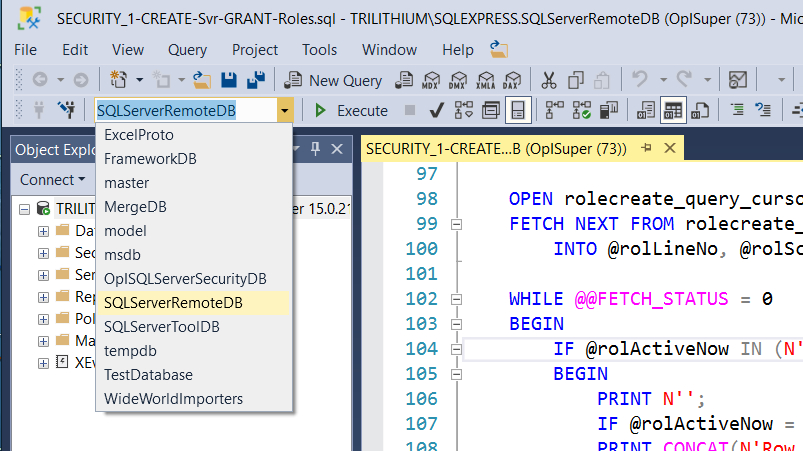Close the SECURITY_1-CREATE query tab
Viewport: 803px width, 451px height.
669,148
